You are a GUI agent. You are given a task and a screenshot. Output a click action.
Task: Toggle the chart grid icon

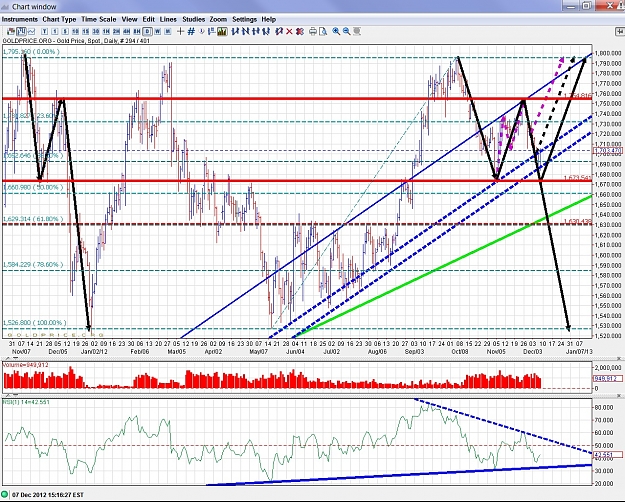coord(191,31)
